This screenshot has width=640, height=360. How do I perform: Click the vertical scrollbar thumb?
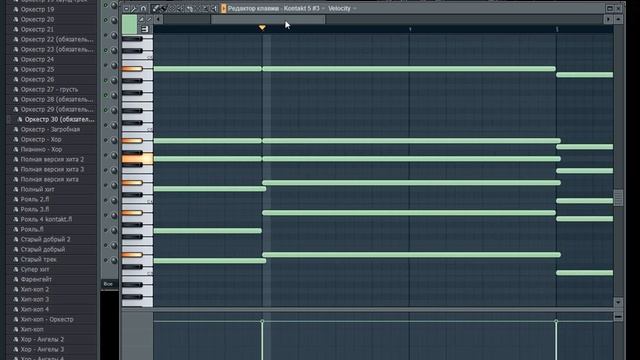click(618, 198)
